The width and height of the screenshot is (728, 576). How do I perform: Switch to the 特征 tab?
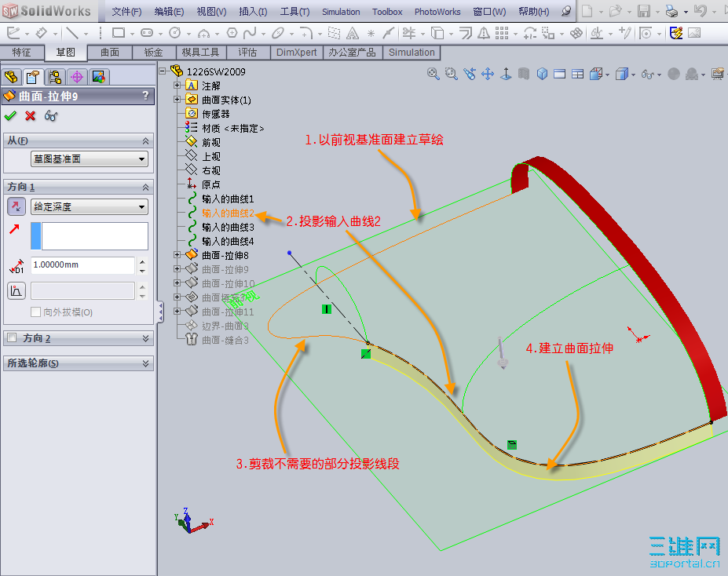(22, 53)
